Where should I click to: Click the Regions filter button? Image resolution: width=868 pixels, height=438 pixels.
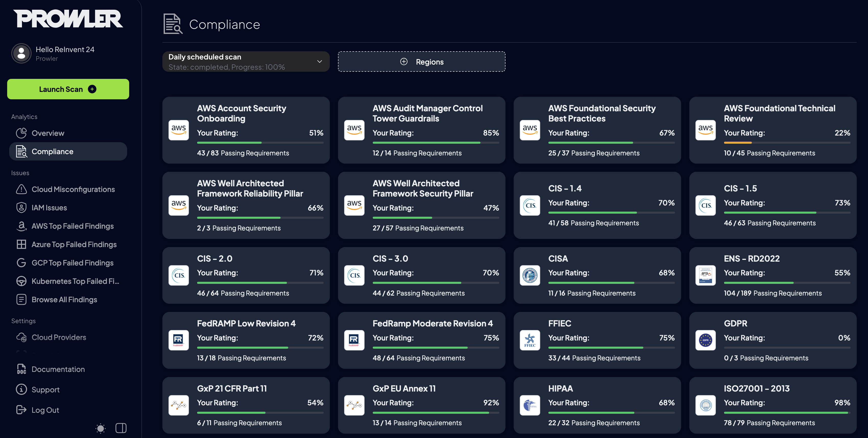(421, 61)
